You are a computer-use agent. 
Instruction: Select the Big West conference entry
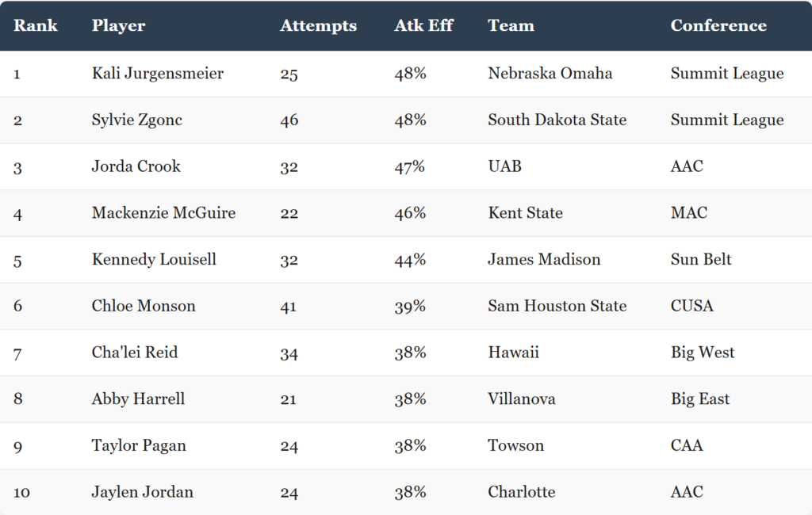coord(703,353)
